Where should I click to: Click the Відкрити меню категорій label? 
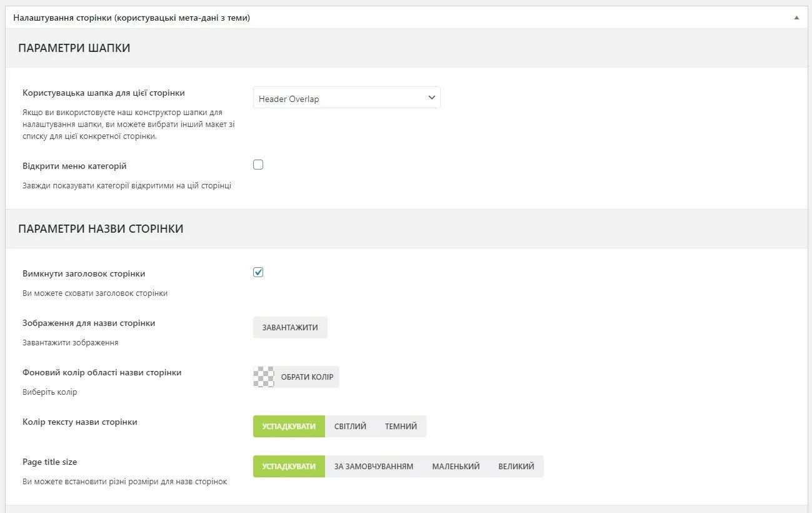pos(74,166)
